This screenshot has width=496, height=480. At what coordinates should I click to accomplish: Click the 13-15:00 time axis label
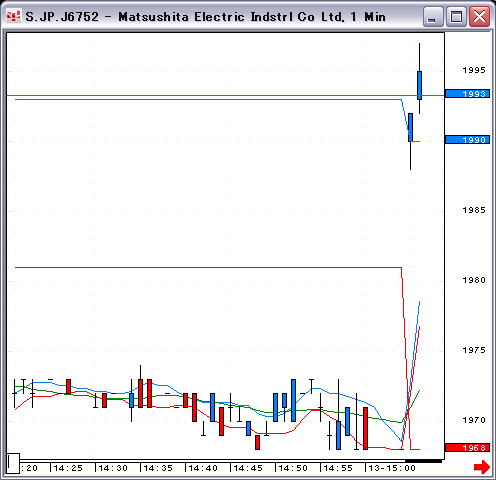[x=392, y=468]
